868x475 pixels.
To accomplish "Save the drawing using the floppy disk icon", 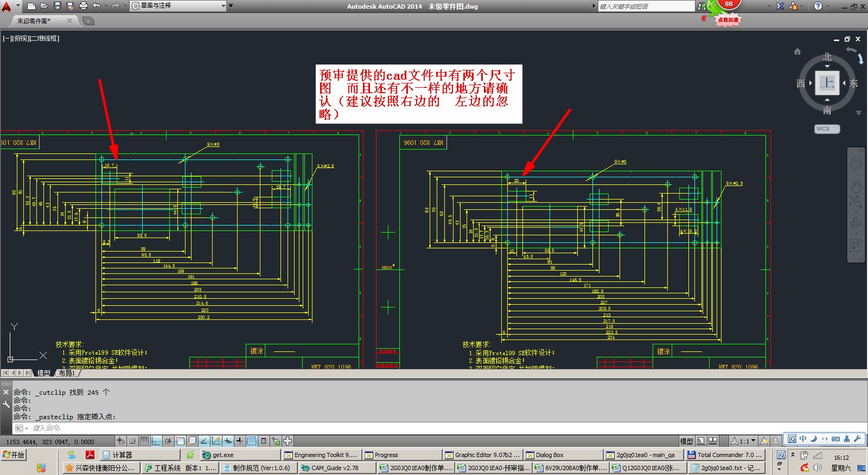I will click(58, 6).
